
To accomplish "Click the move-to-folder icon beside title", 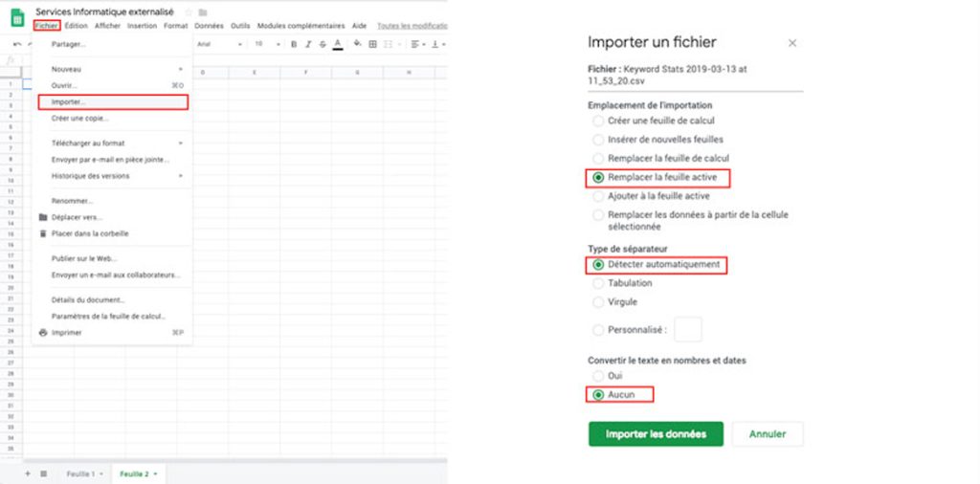I will point(203,12).
